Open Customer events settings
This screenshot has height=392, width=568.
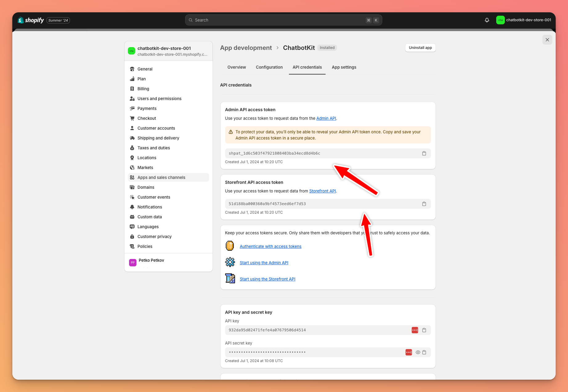168,197
